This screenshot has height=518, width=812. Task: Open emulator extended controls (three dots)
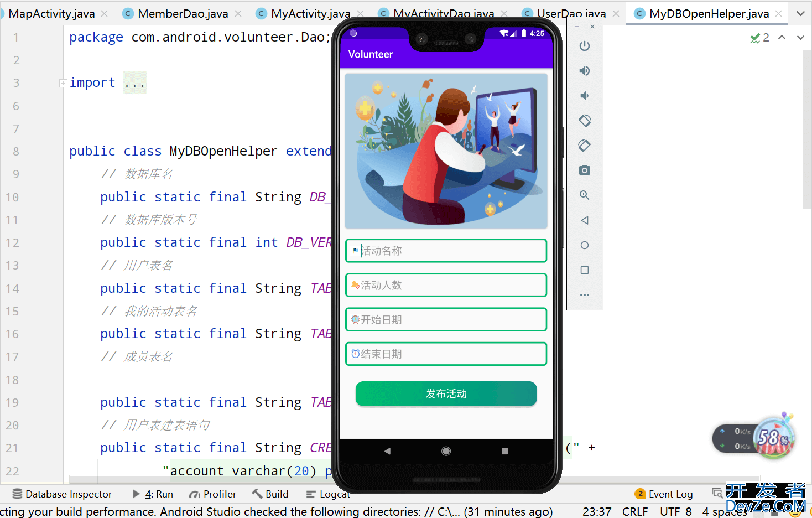(585, 295)
